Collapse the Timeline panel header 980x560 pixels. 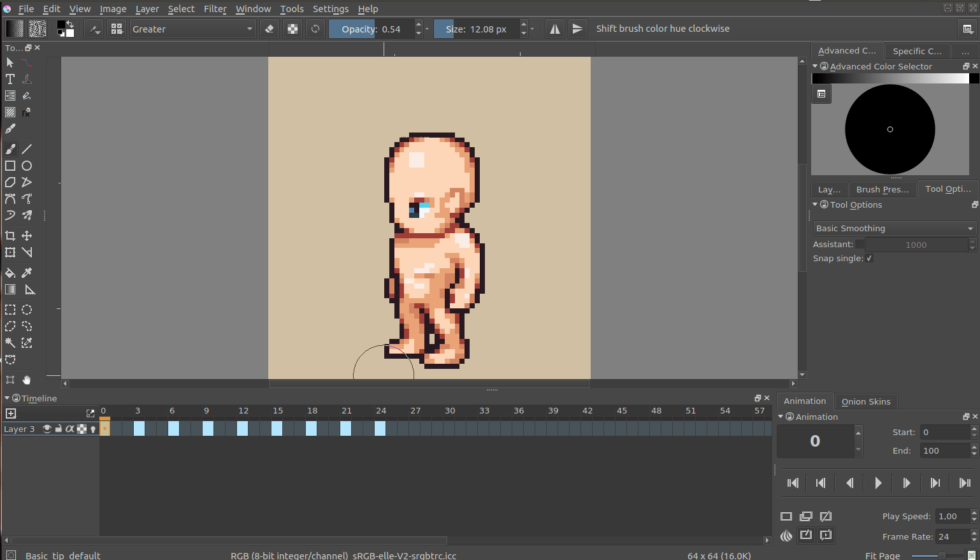point(6,398)
